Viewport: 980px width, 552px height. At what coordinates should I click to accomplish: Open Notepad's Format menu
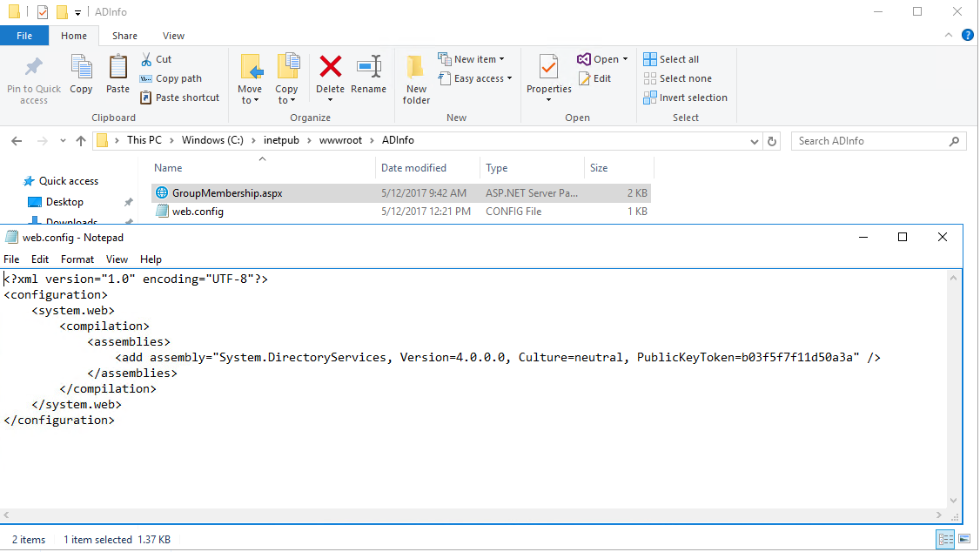click(77, 259)
